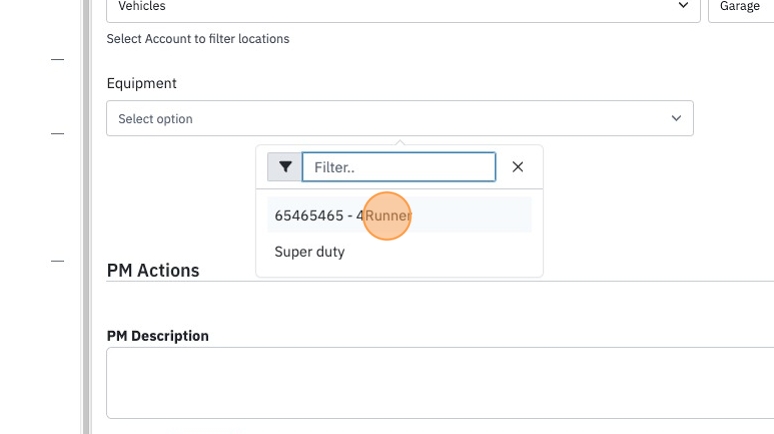
Task: Click the filter popup pointer arrow
Action: [x=400, y=142]
